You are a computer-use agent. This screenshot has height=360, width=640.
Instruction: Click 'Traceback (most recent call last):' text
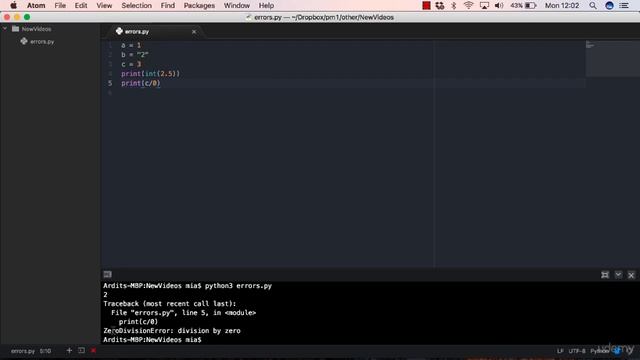coord(169,304)
